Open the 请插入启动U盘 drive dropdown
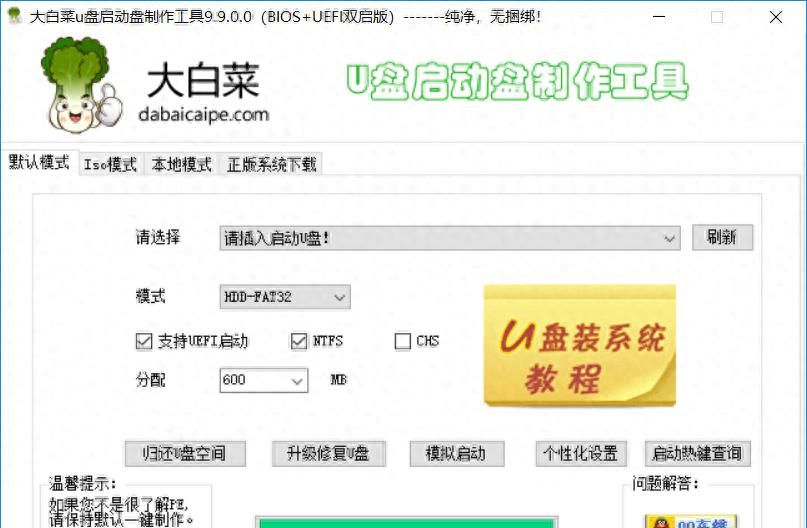This screenshot has height=528, width=807. coord(450,238)
